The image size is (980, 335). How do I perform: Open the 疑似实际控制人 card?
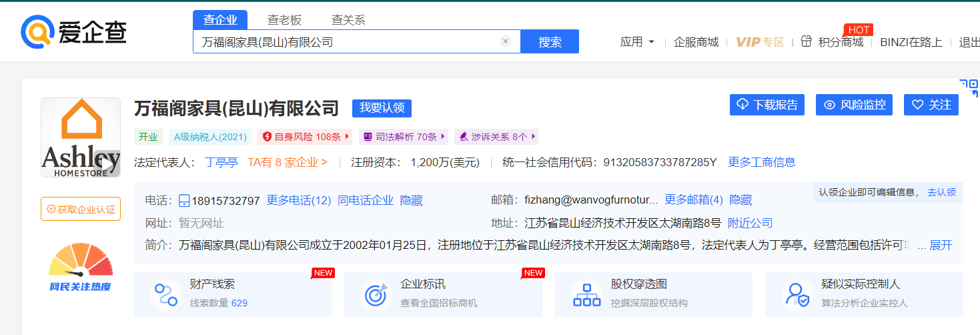[x=864, y=294]
